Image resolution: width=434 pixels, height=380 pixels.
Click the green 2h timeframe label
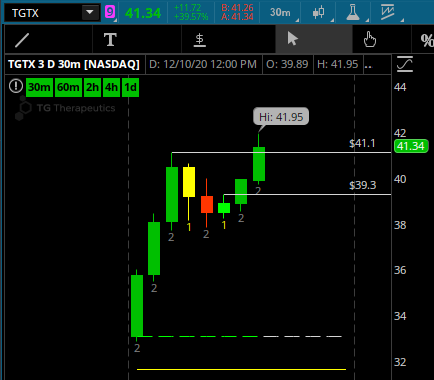tap(92, 87)
